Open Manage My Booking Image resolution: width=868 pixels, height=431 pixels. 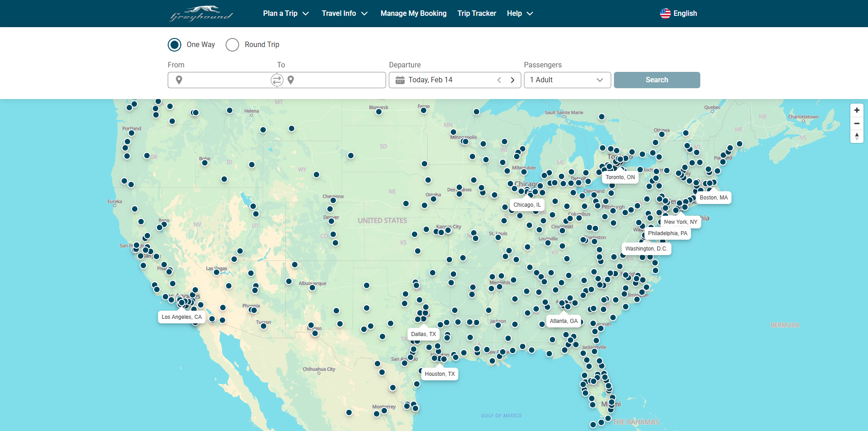point(413,14)
